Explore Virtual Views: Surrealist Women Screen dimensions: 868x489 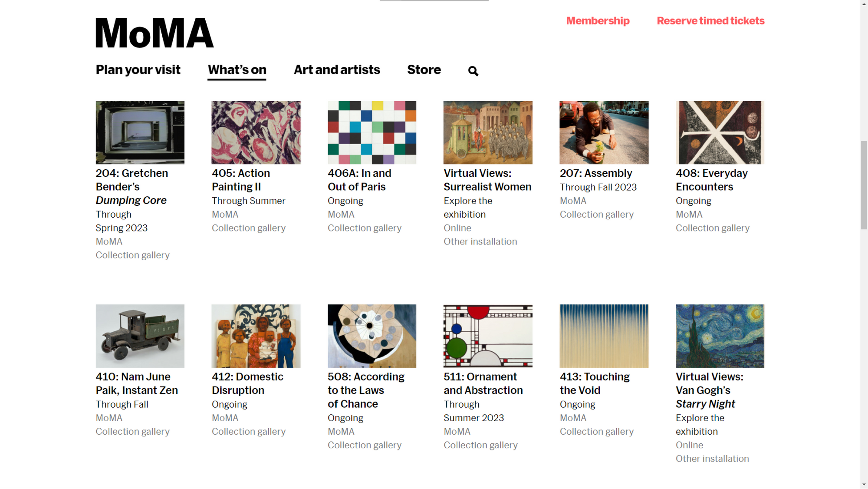tap(487, 180)
